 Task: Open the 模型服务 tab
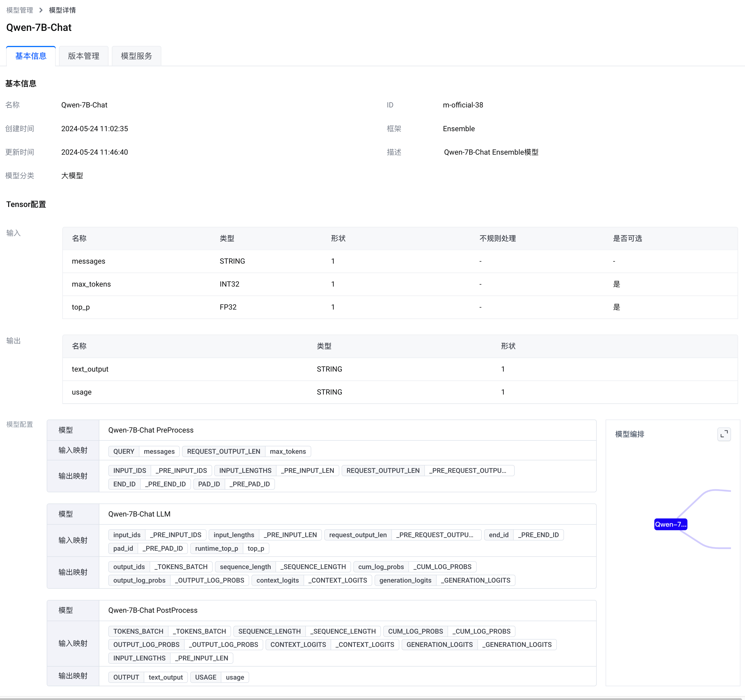click(x=136, y=56)
